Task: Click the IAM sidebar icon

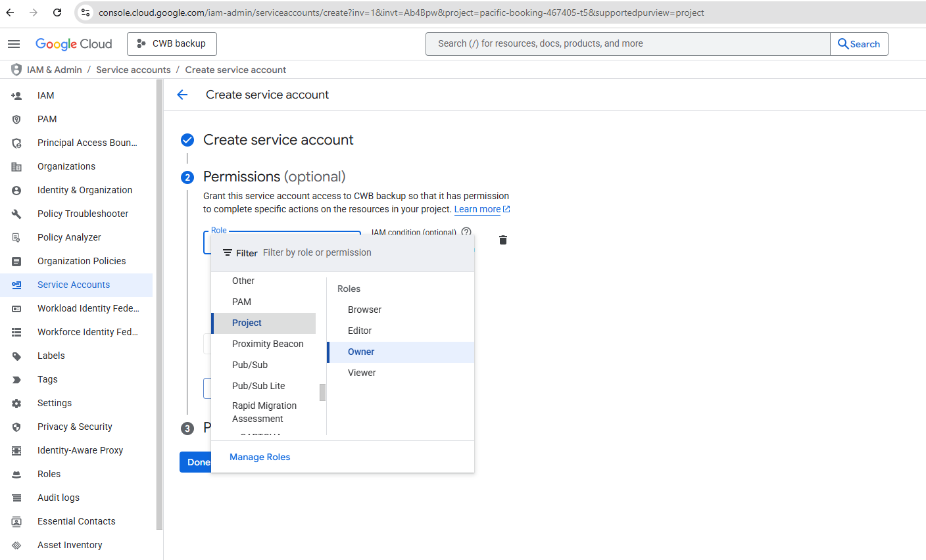Action: pos(16,95)
